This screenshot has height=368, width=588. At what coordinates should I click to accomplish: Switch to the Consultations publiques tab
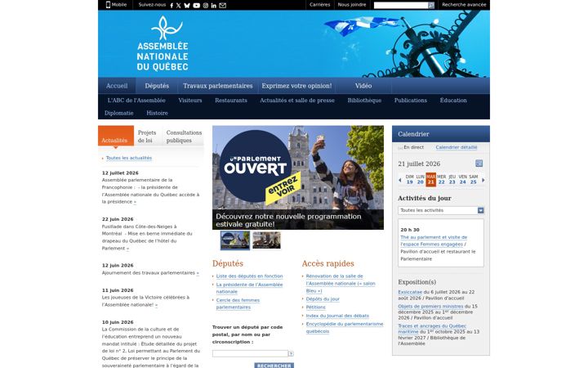184,136
